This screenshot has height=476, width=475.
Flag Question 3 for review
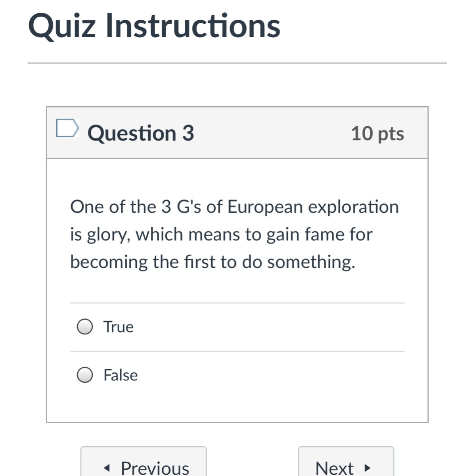(x=67, y=128)
